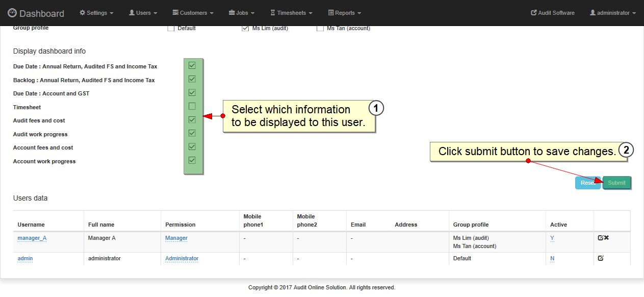This screenshot has width=644, height=297.
Task: Untick the Ms Lim (audit) group profile
Action: (x=245, y=28)
